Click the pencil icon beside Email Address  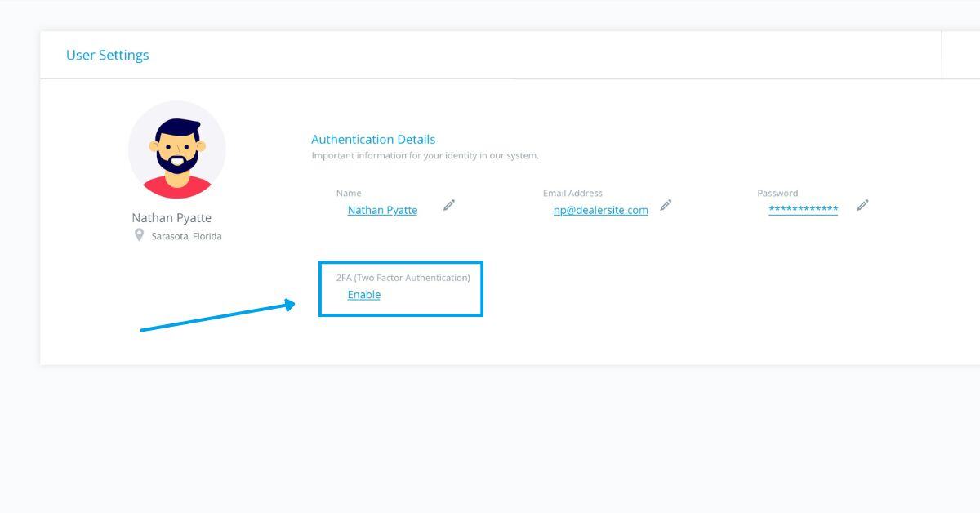click(666, 205)
